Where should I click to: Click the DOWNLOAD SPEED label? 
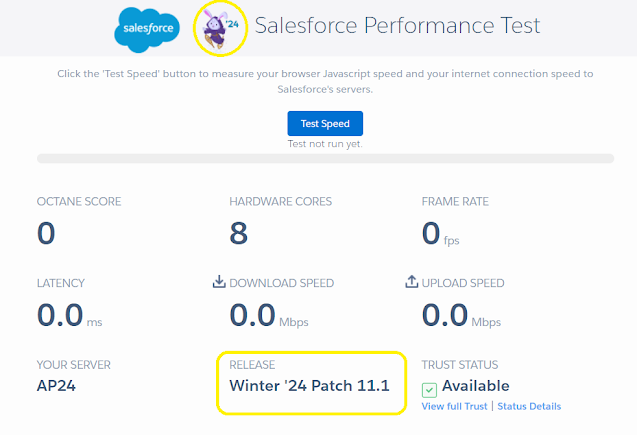[x=282, y=283]
